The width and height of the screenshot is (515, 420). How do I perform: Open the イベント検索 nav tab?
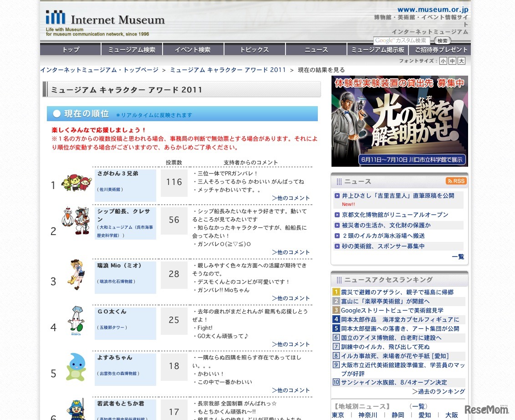pos(193,50)
